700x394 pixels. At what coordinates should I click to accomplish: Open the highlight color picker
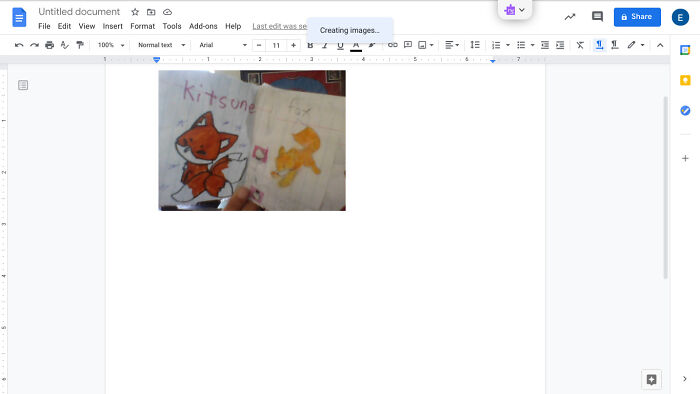point(371,45)
